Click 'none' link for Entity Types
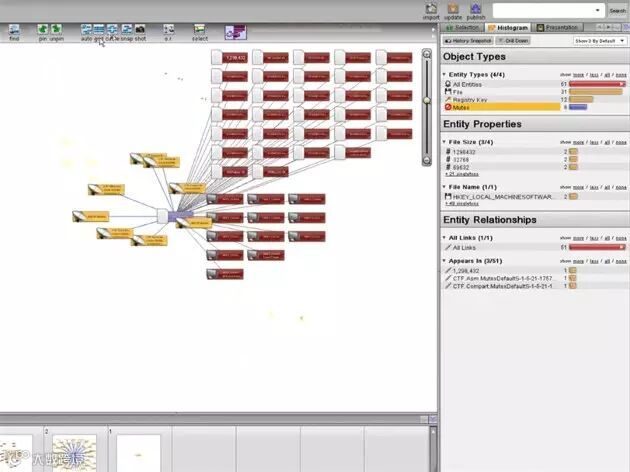 [x=621, y=75]
